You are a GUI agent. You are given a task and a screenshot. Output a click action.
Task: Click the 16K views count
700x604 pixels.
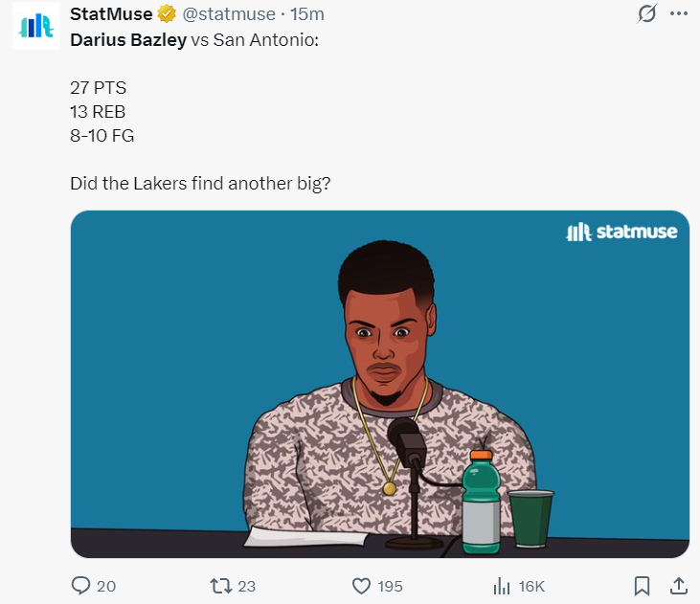[x=531, y=586]
